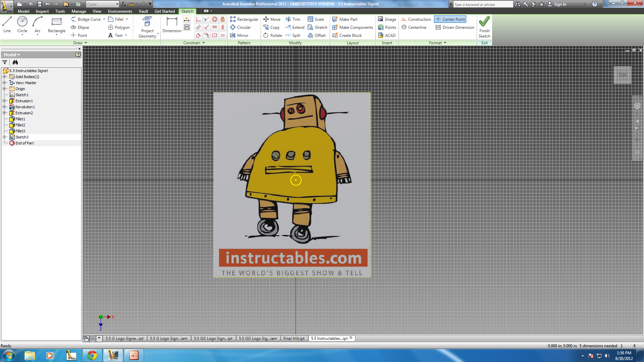
Task: Open the Draw panel dropdown
Action: 80,43
